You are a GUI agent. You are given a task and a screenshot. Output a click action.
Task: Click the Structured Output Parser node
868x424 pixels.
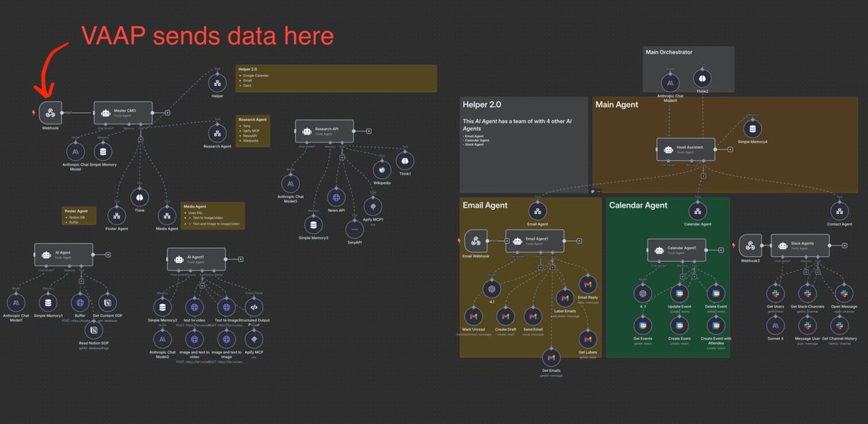[254, 307]
